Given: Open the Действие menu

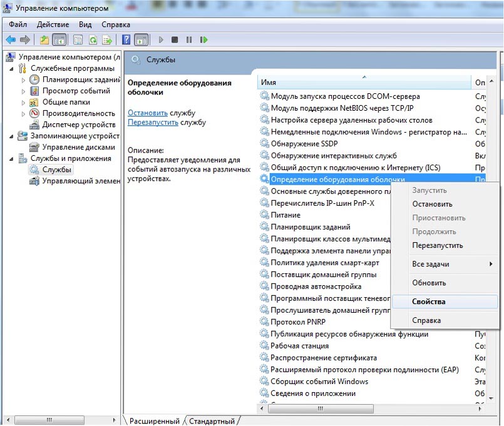Looking at the screenshot, I should click(53, 24).
